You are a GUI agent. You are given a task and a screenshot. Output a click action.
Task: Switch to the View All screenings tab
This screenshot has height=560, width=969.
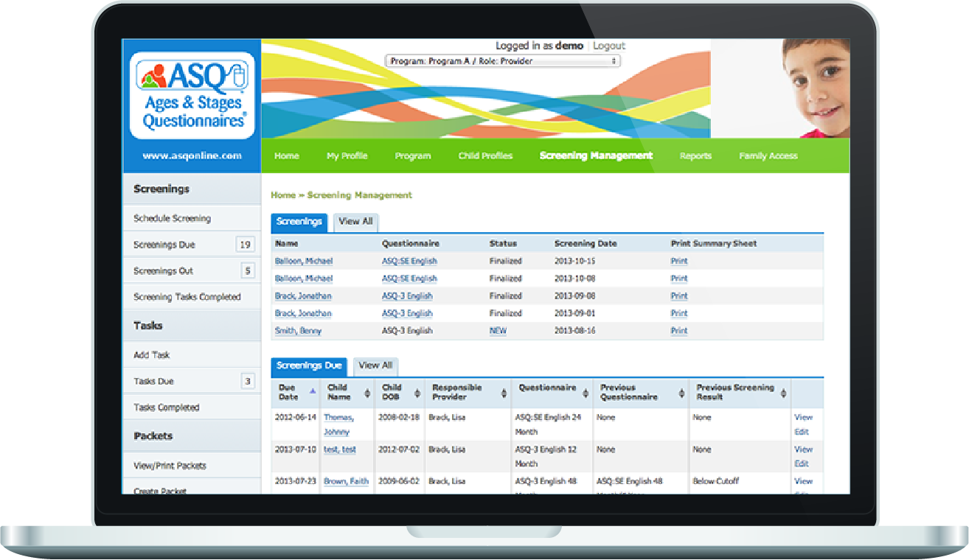coord(355,223)
